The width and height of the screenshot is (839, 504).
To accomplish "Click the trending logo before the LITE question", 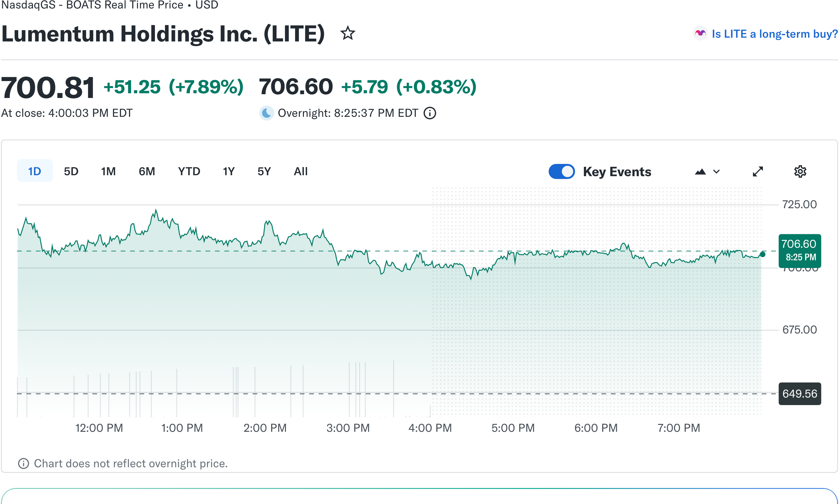I will pyautogui.click(x=700, y=33).
